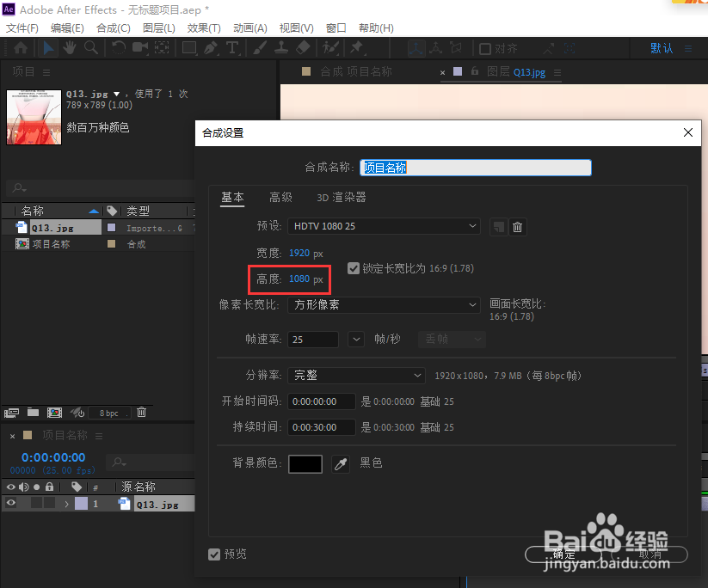Click the 确定 button
The width and height of the screenshot is (708, 588).
click(x=564, y=554)
